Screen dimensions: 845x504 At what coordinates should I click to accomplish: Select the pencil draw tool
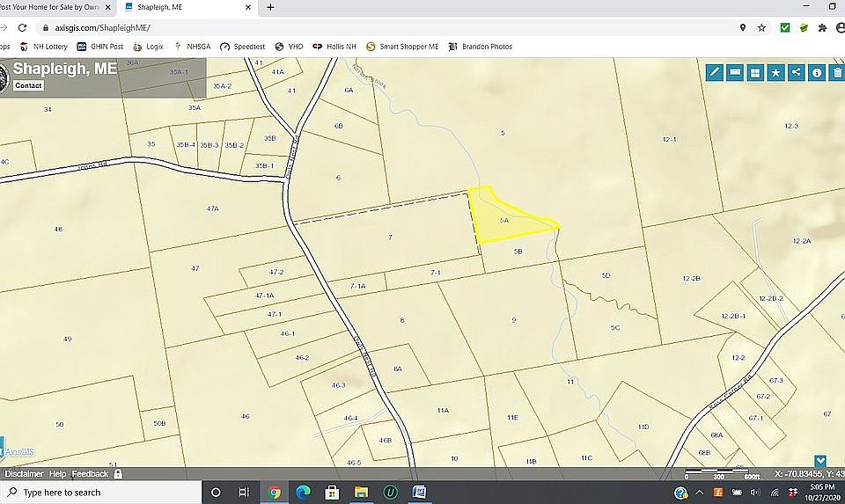coord(714,72)
